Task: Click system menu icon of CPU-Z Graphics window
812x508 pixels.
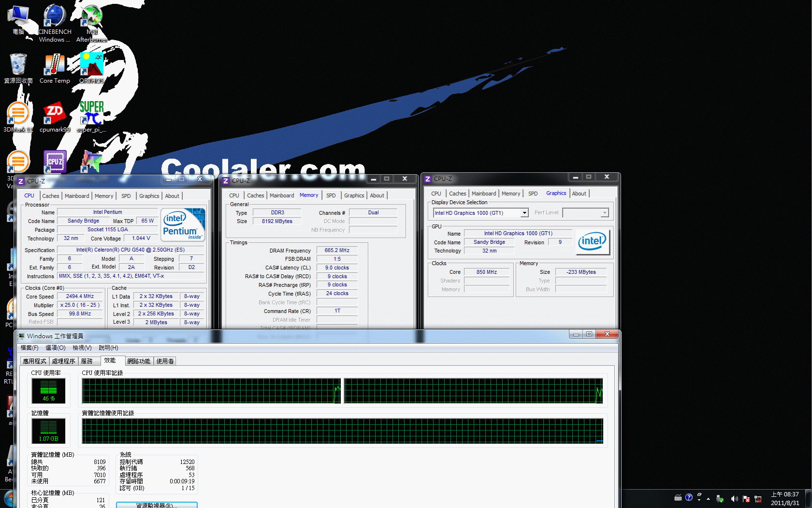Action: (x=428, y=179)
